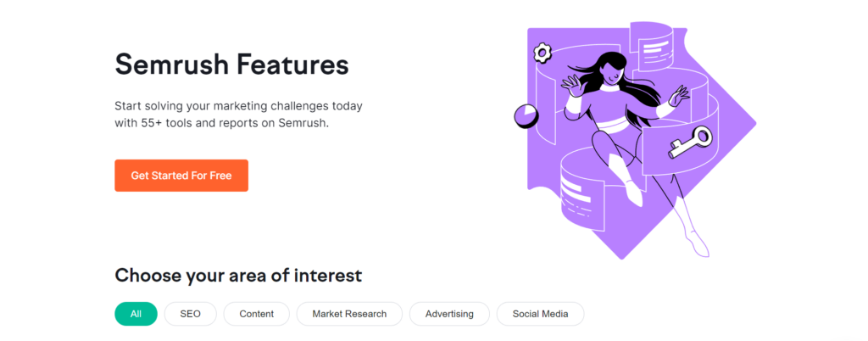Viewport: 868px width, 341px height.
Task: Click the purple pie chart icon
Action: tap(526, 115)
